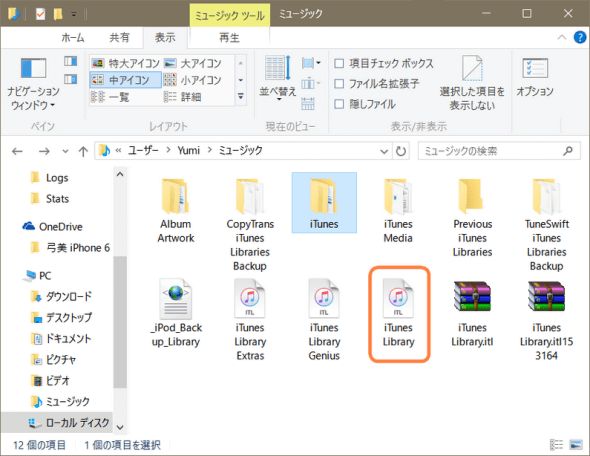Go up one folder level

coord(83,151)
